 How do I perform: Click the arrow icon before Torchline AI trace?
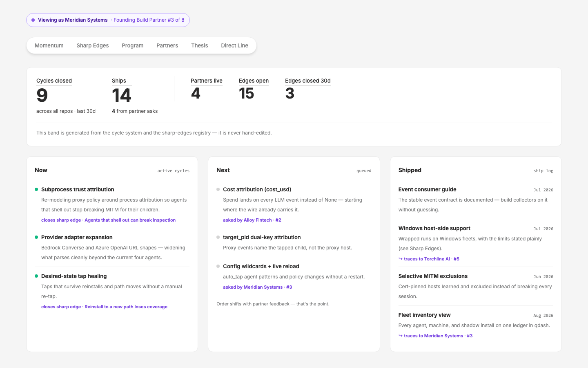[401, 259]
